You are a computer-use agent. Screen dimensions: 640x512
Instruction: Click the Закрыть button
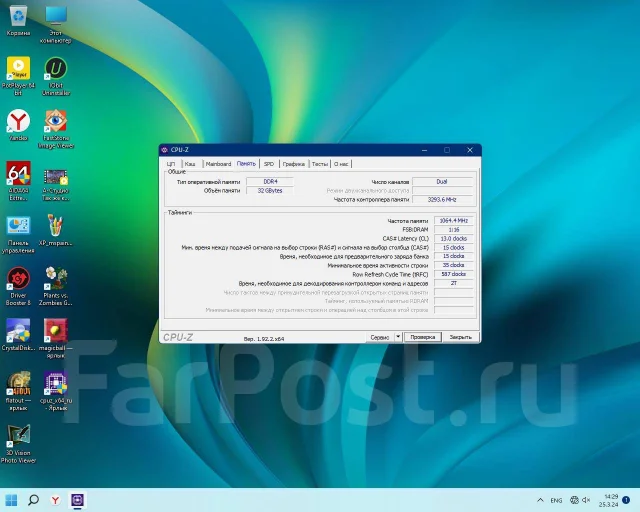coord(460,337)
